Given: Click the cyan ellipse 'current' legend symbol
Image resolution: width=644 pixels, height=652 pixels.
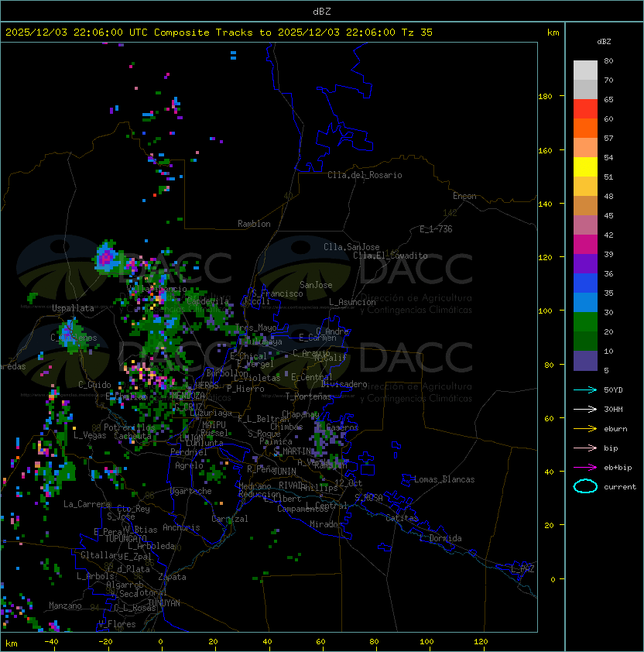Looking at the screenshot, I should (585, 486).
